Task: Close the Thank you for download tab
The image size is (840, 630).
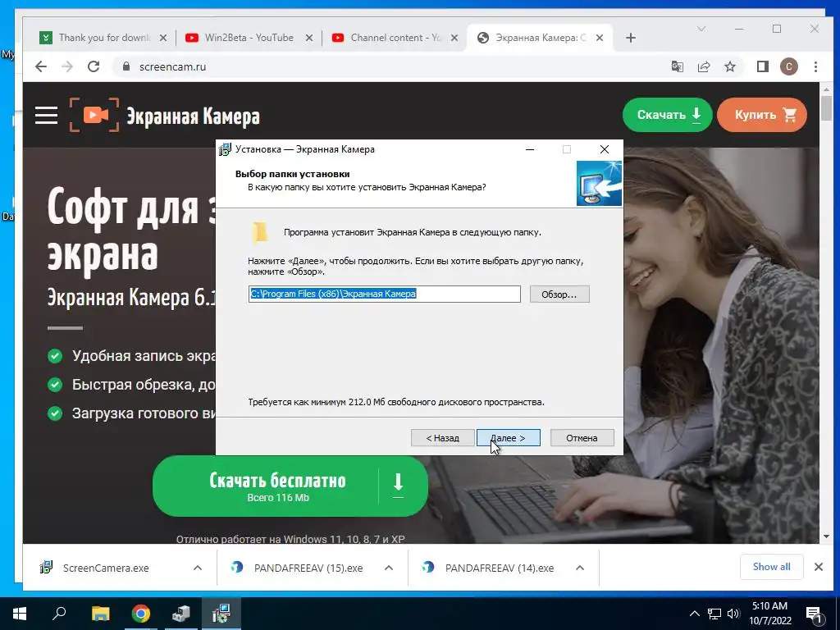Action: [163, 38]
